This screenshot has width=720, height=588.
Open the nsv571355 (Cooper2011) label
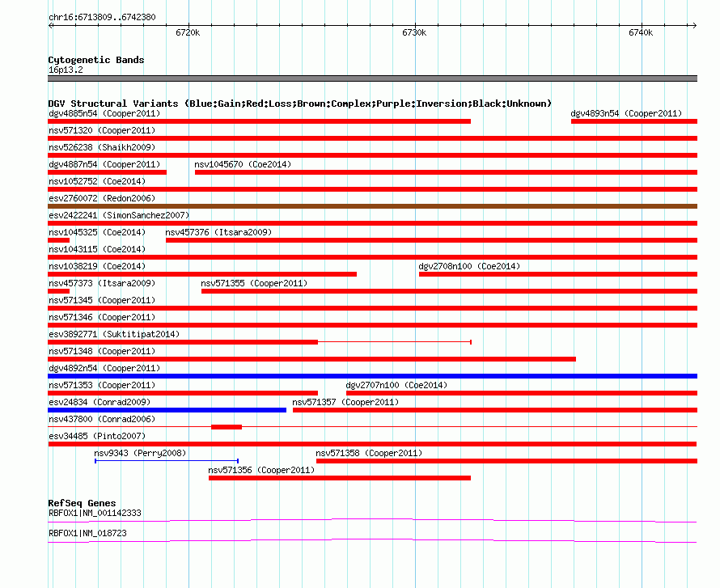(254, 283)
